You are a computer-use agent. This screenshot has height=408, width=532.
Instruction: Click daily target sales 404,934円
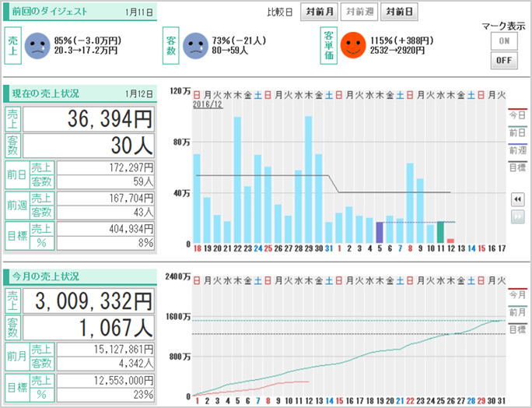tap(106, 229)
